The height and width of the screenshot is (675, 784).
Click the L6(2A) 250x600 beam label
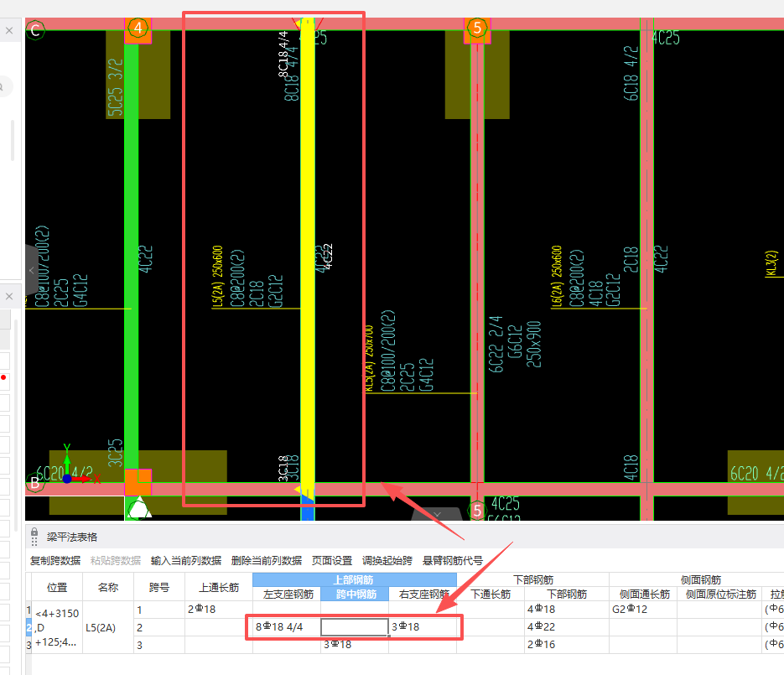click(x=557, y=276)
